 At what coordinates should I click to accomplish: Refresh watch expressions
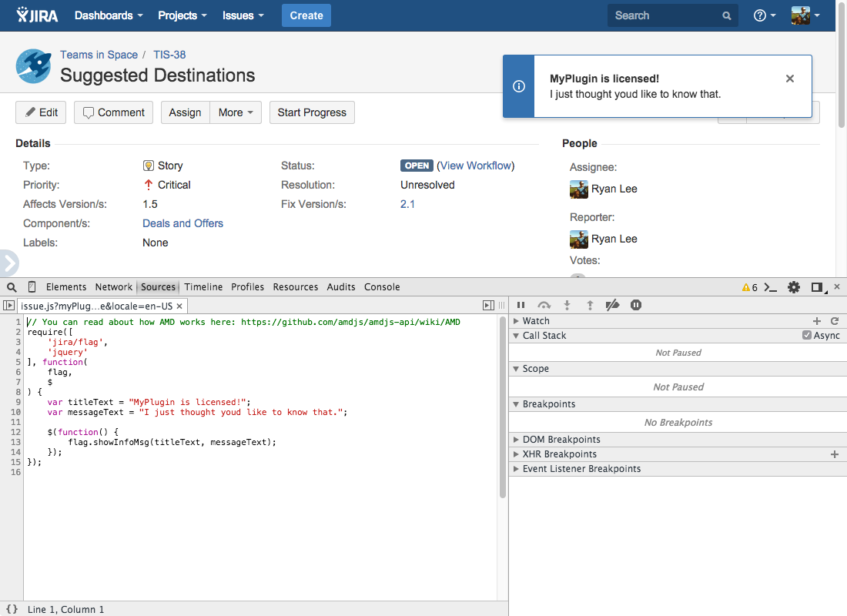point(836,320)
